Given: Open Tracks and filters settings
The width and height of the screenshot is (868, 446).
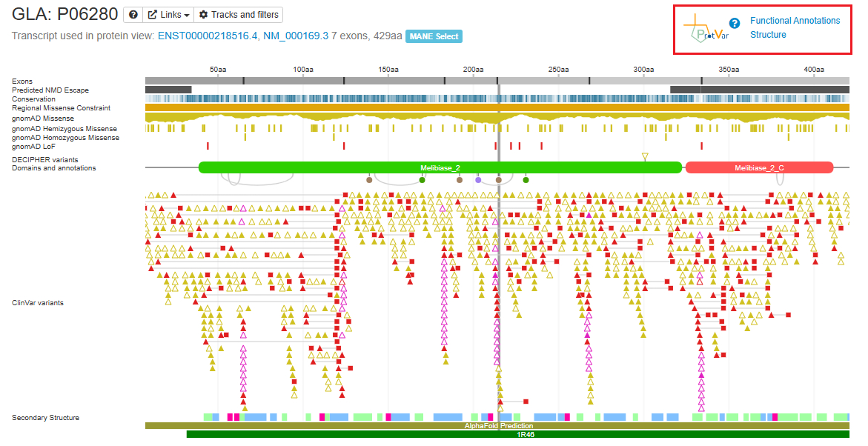Looking at the screenshot, I should pos(240,15).
